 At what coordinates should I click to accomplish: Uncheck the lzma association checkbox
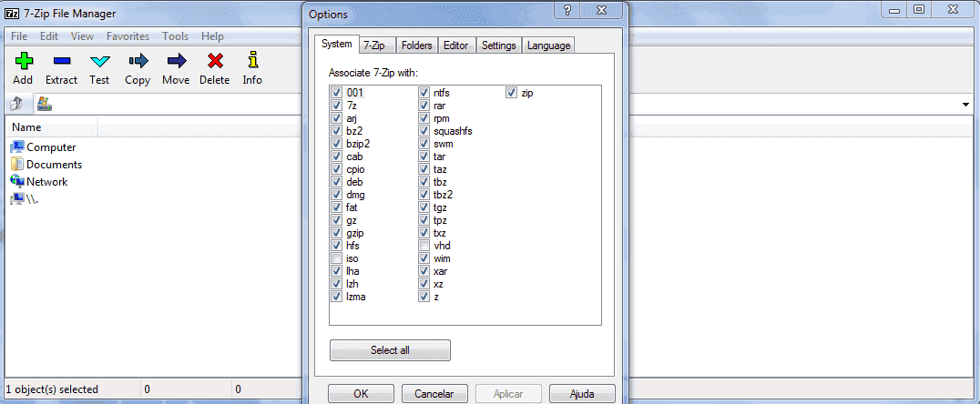tap(337, 297)
